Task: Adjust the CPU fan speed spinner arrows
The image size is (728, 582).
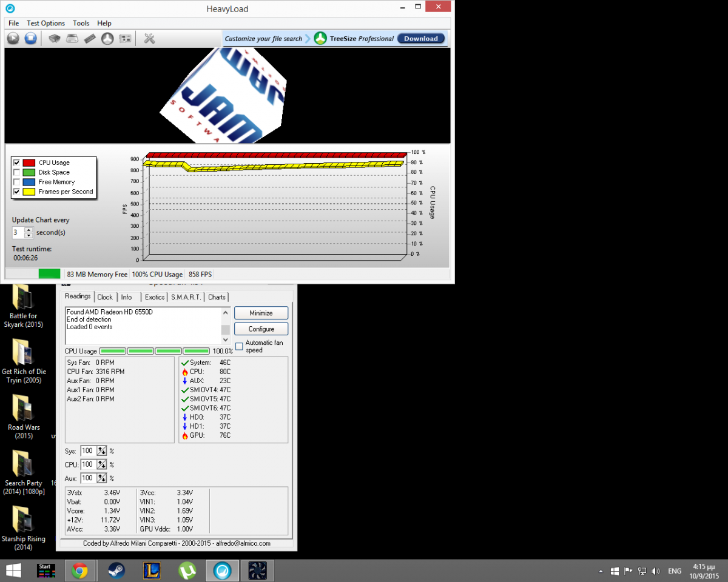Action: tap(102, 464)
